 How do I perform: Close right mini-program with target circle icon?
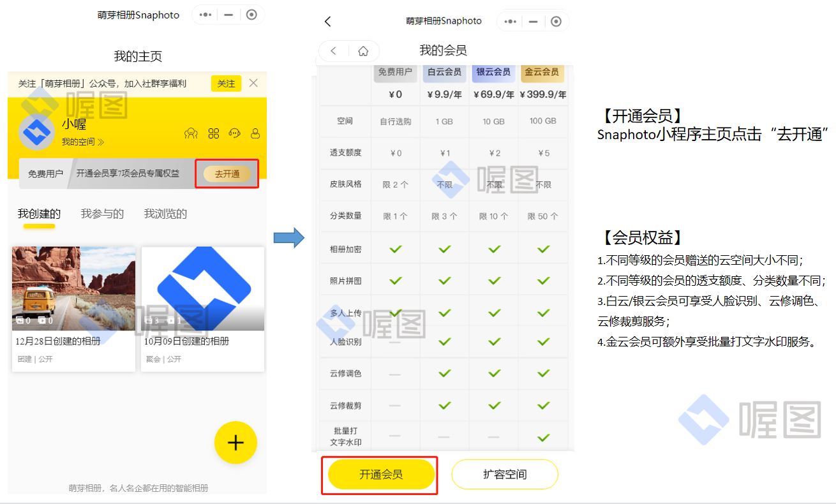[x=556, y=21]
